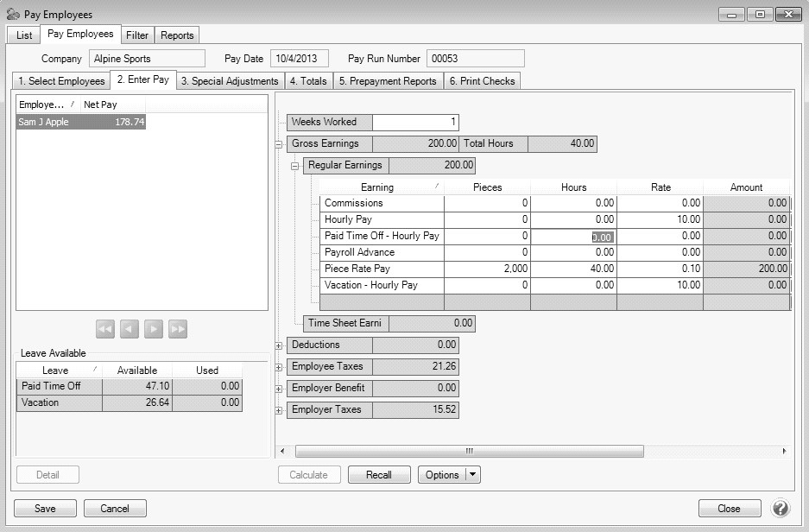Click the Cancel button
The height and width of the screenshot is (532, 809).
pos(114,509)
